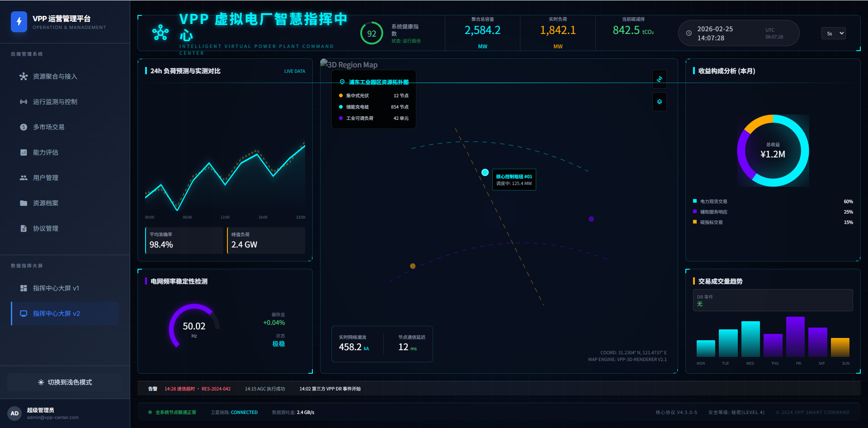Click the 运行监测与控制 signal icon
868x428 pixels.
tap(24, 102)
